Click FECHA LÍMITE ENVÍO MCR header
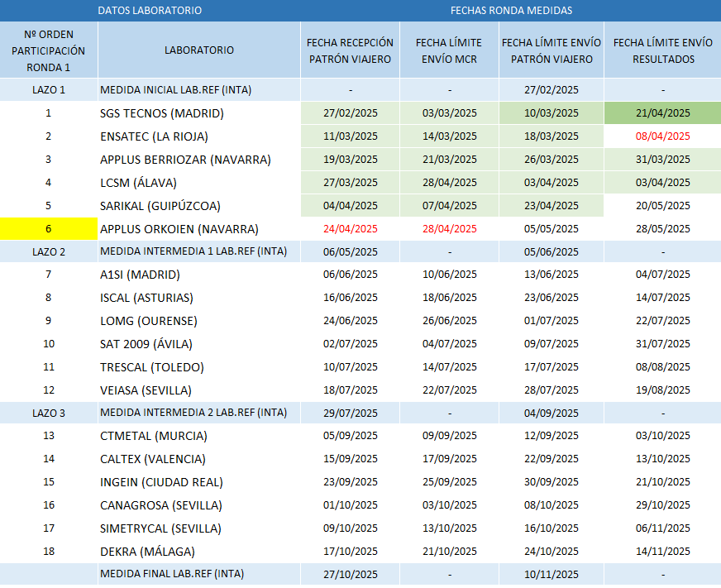Screen dimensions: 721x588 click(449, 50)
